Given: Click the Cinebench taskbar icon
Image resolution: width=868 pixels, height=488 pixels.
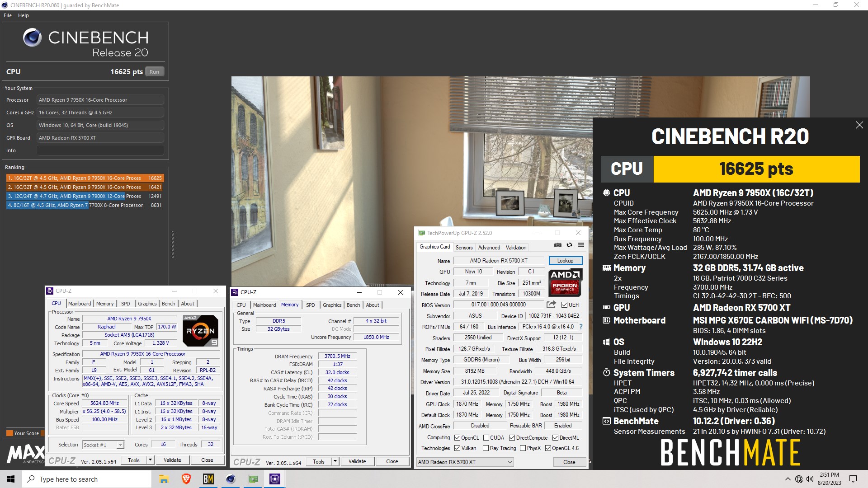Looking at the screenshot, I should click(231, 479).
